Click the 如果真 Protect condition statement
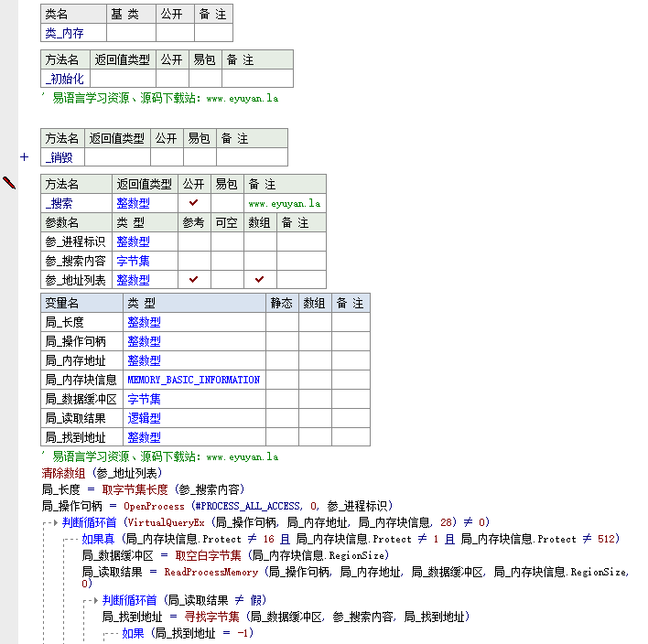Screen dimensions: 648x644 (351, 539)
